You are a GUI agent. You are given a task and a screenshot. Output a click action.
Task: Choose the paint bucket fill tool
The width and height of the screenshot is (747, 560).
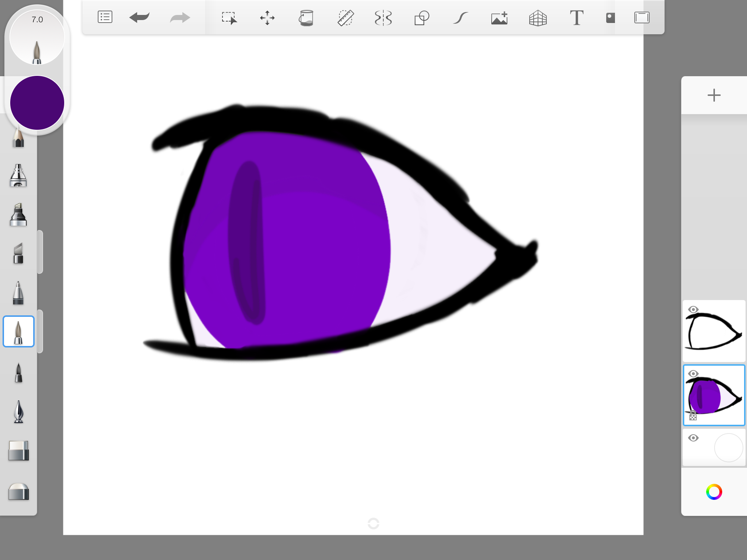[x=306, y=17]
